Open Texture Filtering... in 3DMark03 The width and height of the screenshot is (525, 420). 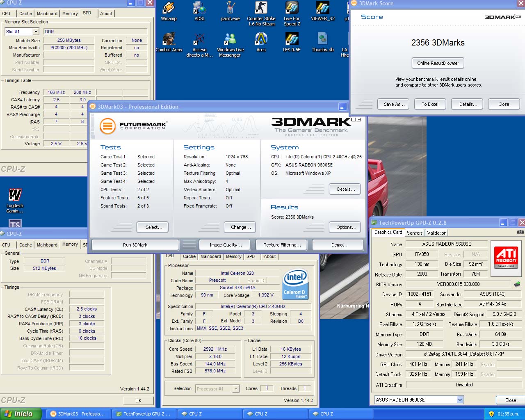pyautogui.click(x=282, y=245)
